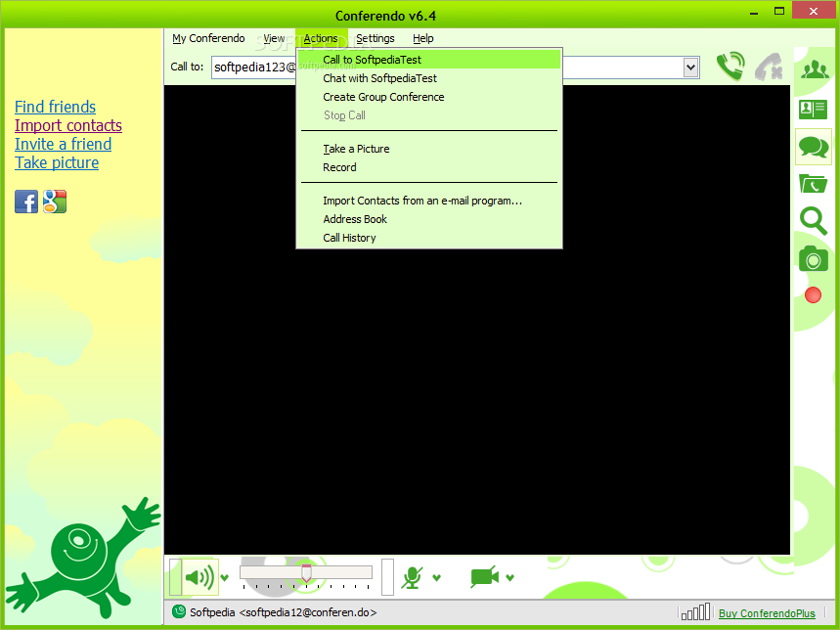The width and height of the screenshot is (840, 630).
Task: Open the Settings menu
Action: [375, 38]
